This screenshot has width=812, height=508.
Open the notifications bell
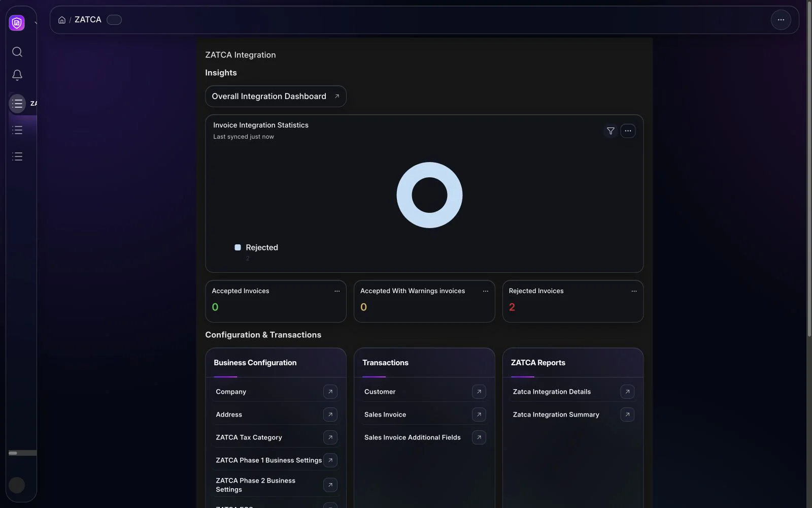click(17, 75)
